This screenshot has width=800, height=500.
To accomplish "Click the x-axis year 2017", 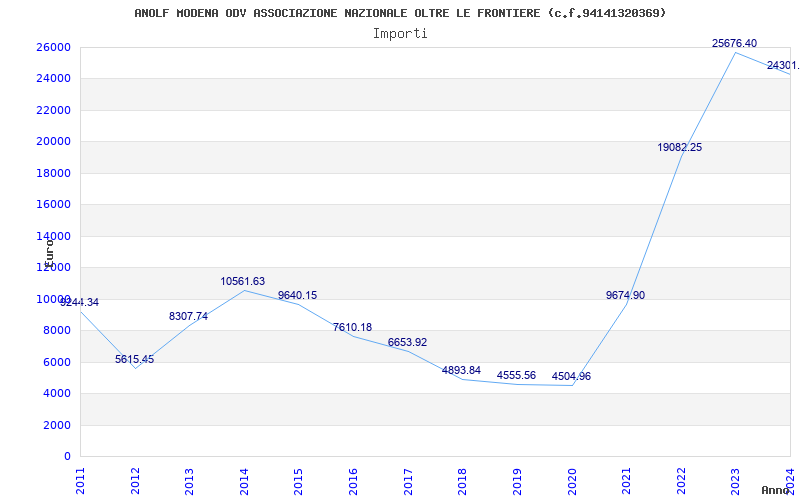I will (x=408, y=482).
